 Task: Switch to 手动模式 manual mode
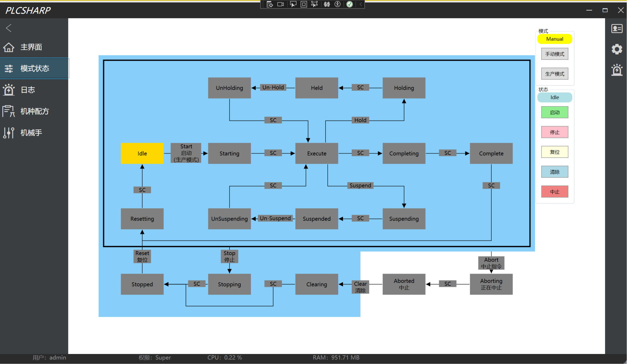pyautogui.click(x=555, y=54)
